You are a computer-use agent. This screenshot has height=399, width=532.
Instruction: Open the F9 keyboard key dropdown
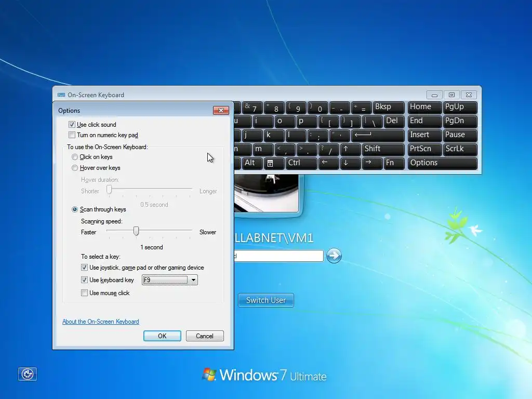click(x=170, y=280)
